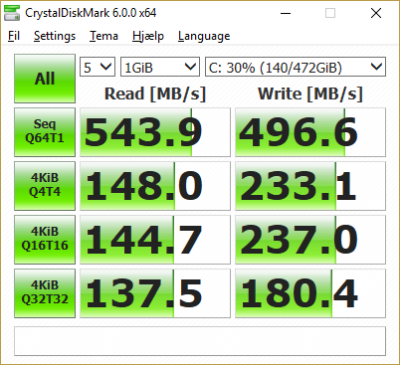Click the Seq write result 496.6
This screenshot has width=400, height=365.
310,132
